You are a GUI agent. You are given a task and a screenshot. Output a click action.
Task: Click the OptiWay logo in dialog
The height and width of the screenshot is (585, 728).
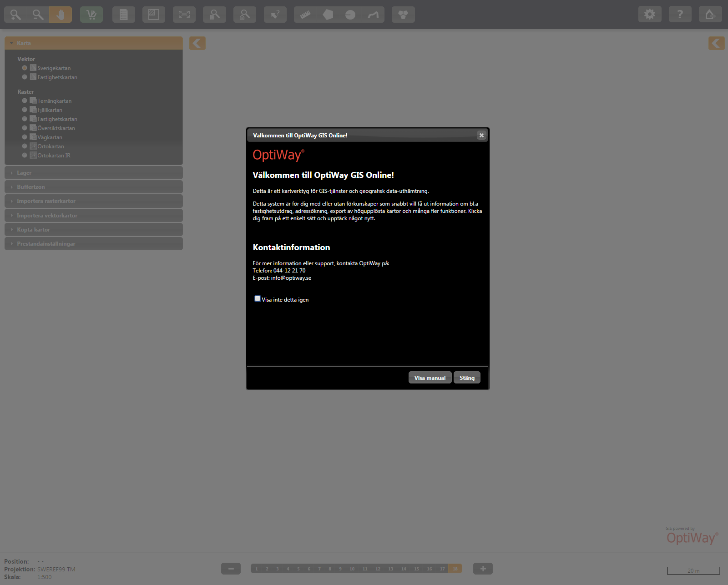(278, 155)
